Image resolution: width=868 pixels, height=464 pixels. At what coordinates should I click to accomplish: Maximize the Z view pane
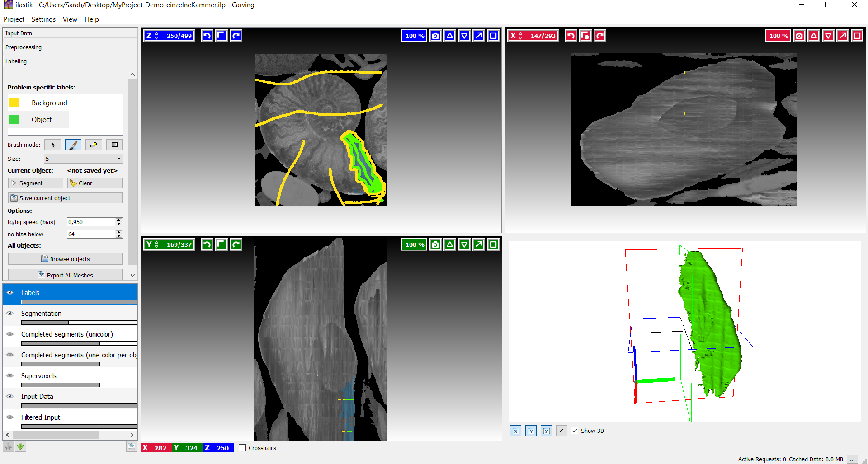point(493,36)
